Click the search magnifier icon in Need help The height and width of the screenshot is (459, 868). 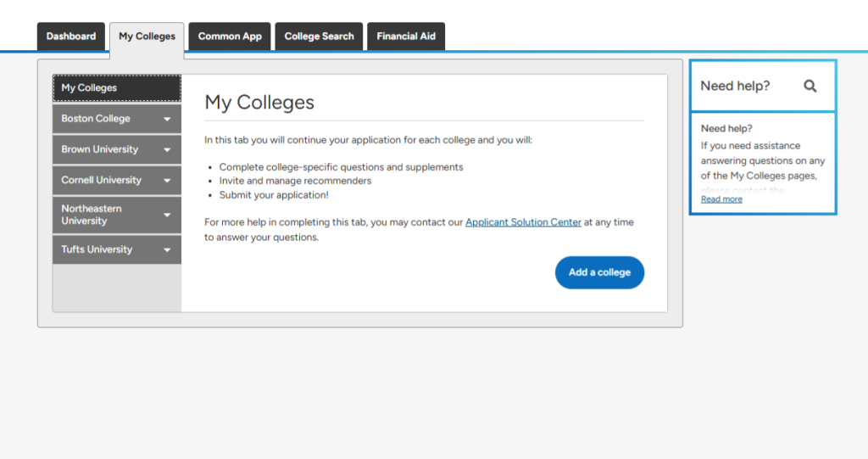click(x=810, y=86)
